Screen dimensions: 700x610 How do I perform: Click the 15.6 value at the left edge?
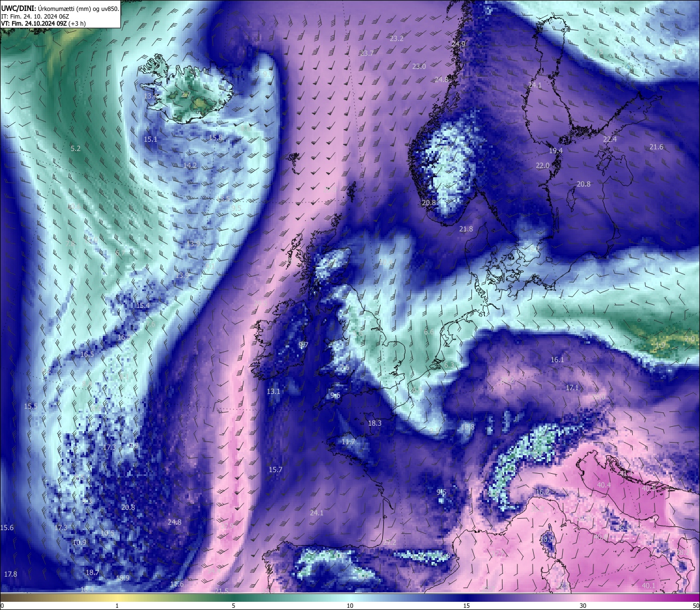(x=7, y=527)
